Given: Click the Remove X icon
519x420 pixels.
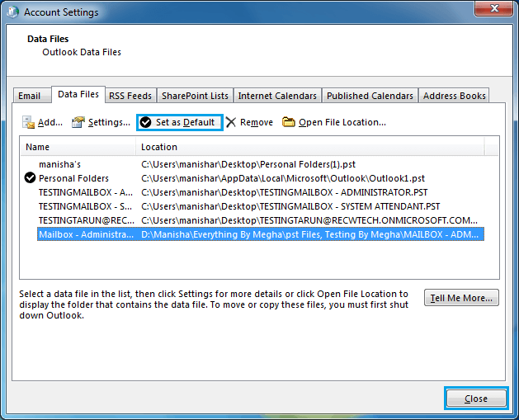Looking at the screenshot, I should (x=231, y=122).
